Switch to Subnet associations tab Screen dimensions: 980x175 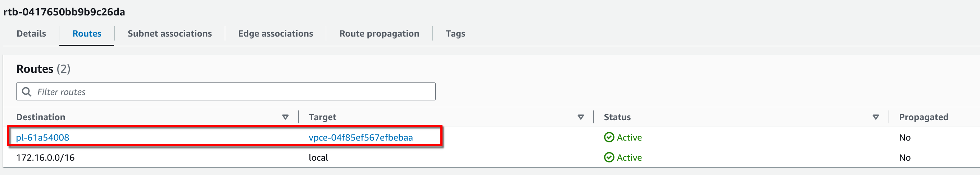point(170,34)
